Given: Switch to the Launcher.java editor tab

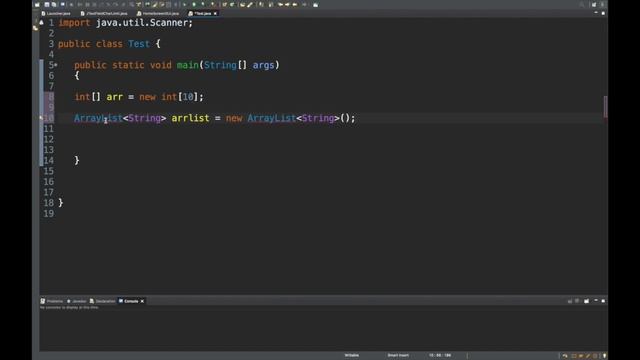Looking at the screenshot, I should click(x=56, y=13).
